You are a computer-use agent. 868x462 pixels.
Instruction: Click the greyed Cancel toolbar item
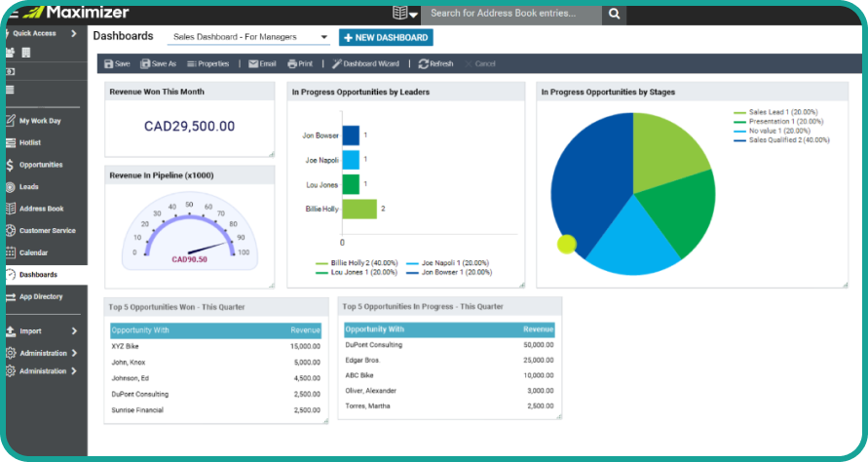[480, 63]
